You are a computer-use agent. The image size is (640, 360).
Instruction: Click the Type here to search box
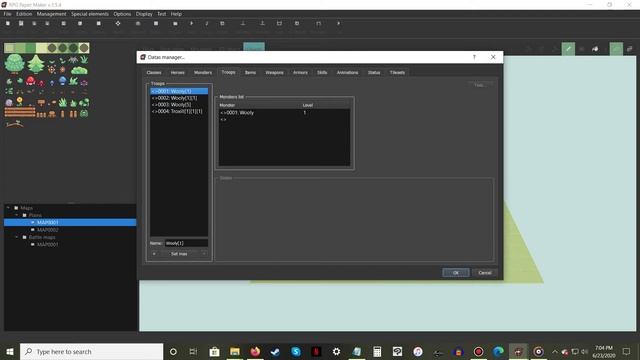coord(91,351)
